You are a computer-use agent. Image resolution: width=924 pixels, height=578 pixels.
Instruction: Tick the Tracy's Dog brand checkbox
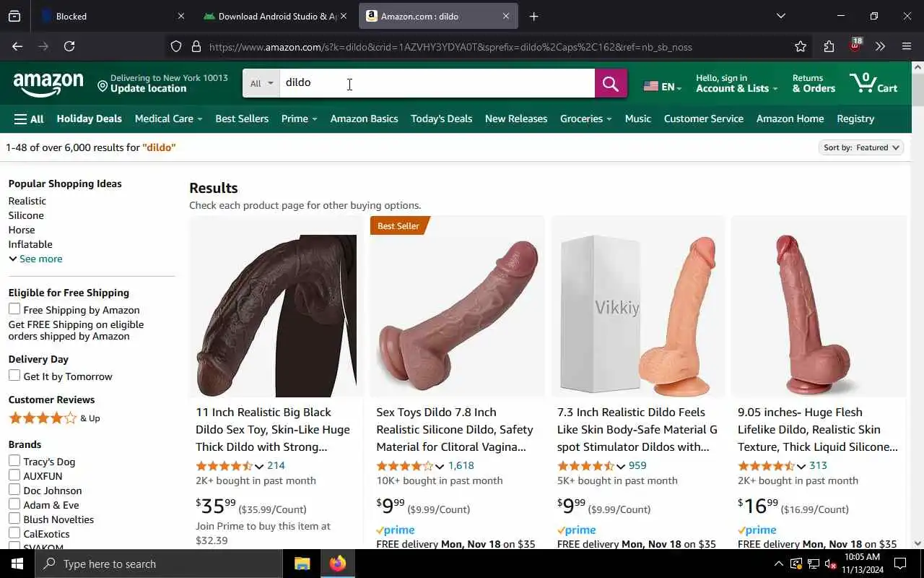pyautogui.click(x=14, y=461)
